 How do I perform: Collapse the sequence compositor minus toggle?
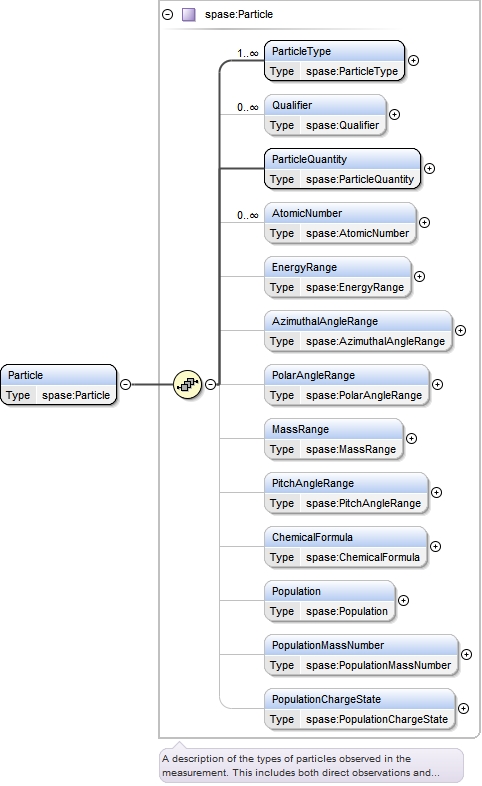pyautogui.click(x=211, y=384)
